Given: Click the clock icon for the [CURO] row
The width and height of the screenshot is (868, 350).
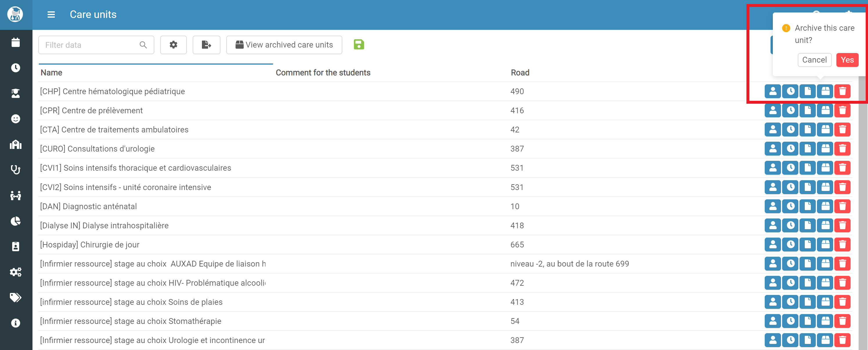Looking at the screenshot, I should coord(790,149).
